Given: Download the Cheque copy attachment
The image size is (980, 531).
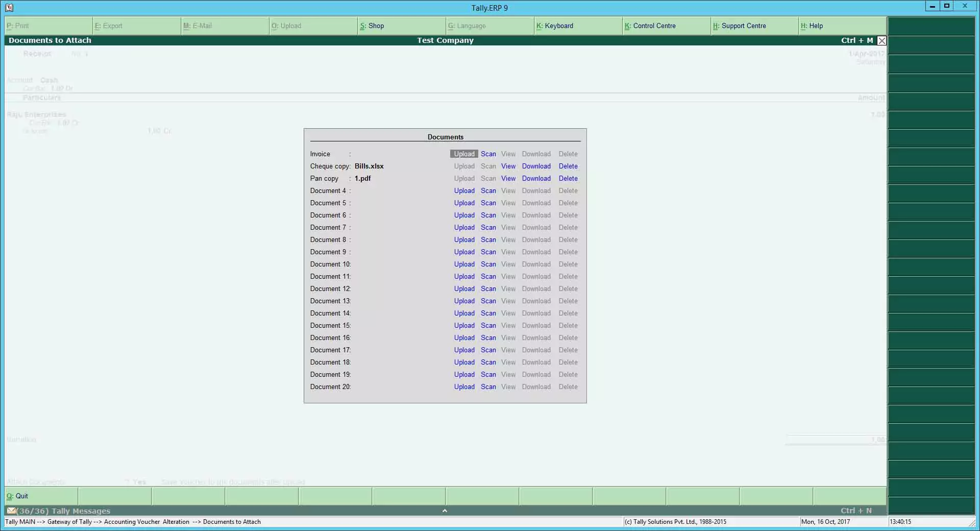Looking at the screenshot, I should (x=536, y=166).
